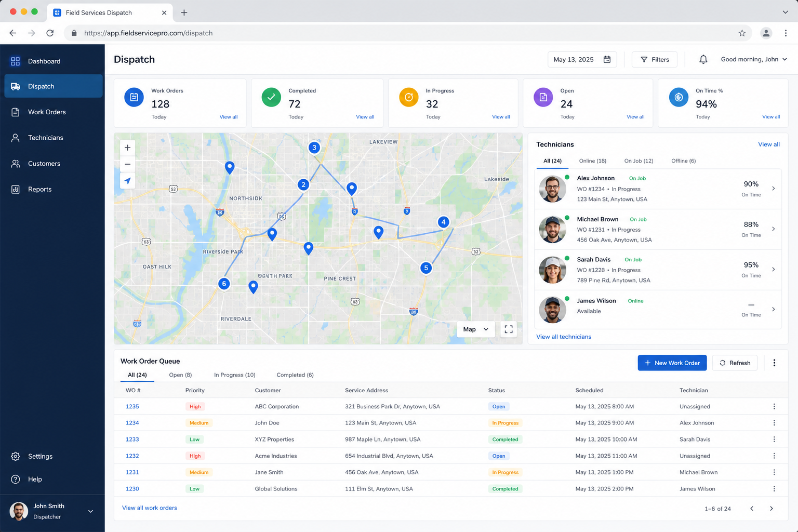
Task: Click the New Work Order button
Action: pyautogui.click(x=672, y=363)
